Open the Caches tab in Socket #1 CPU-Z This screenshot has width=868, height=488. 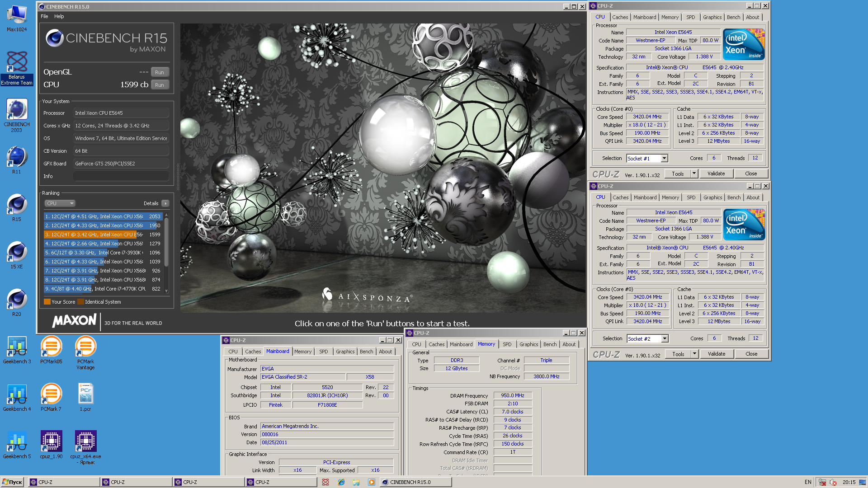[x=620, y=17]
